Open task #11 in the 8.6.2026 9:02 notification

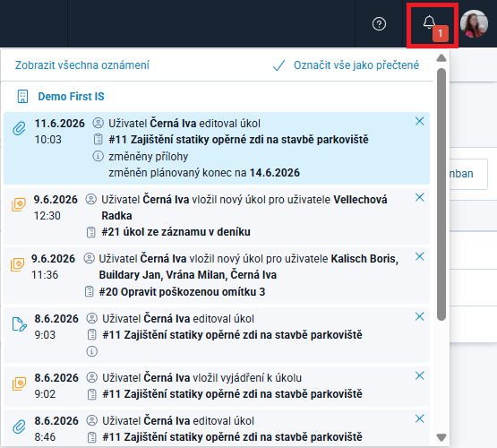coord(232,394)
